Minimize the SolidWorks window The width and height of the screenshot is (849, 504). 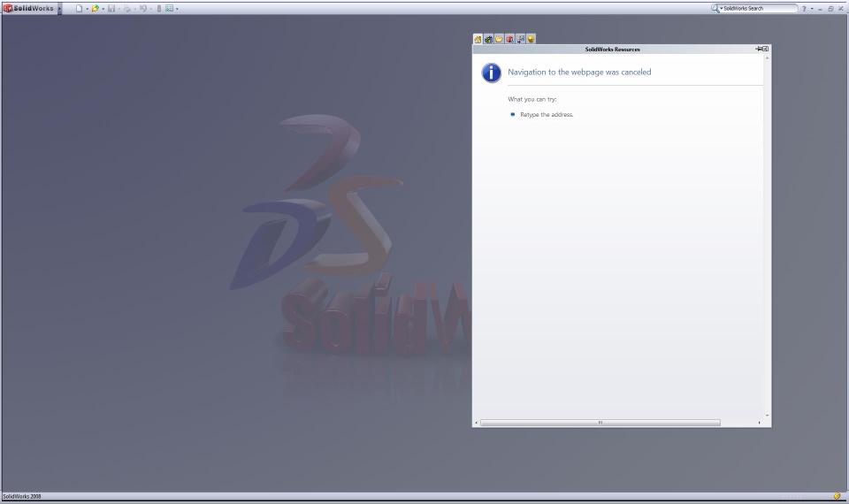821,9
